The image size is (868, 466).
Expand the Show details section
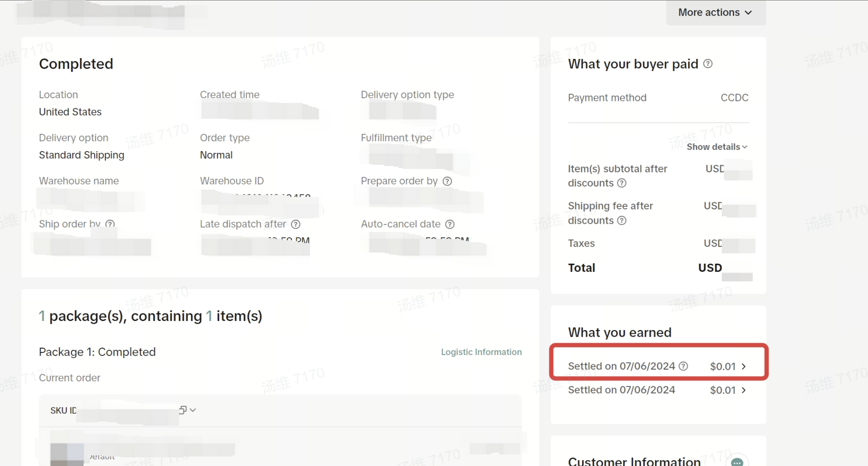716,147
